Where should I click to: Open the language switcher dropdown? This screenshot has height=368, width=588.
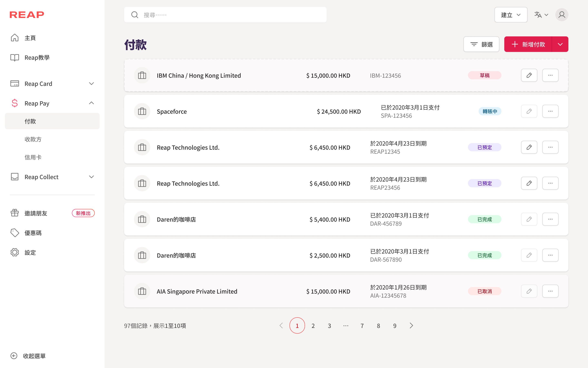point(541,15)
